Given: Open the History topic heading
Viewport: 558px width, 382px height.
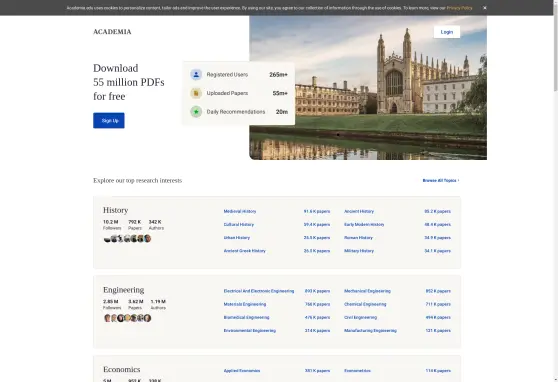Looking at the screenshot, I should 116,210.
